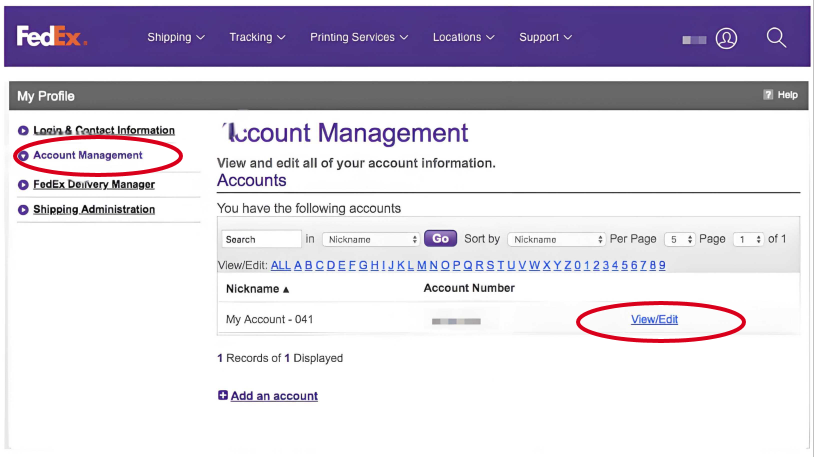Open the search-in Nickname dropdown
This screenshot has width=814, height=457.
(370, 240)
